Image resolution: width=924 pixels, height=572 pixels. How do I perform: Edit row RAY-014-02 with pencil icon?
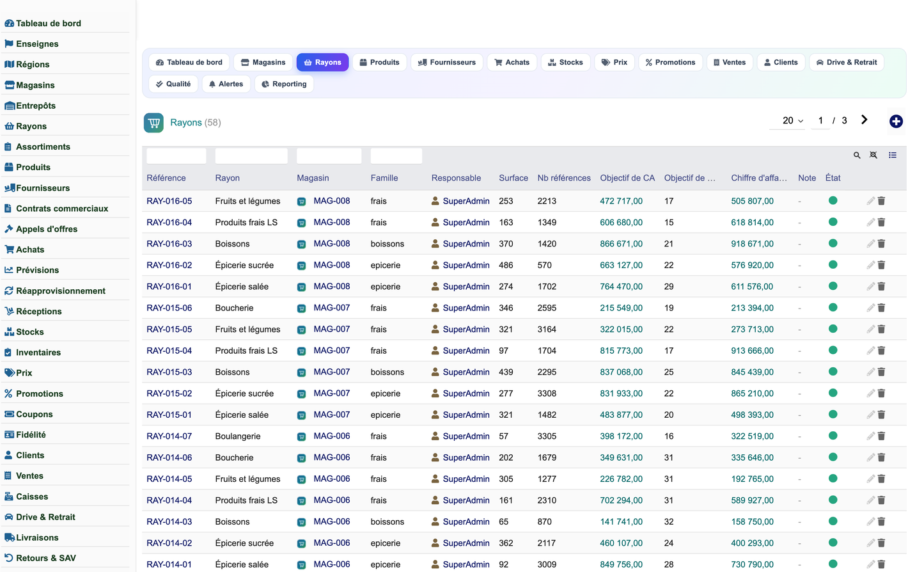click(870, 543)
